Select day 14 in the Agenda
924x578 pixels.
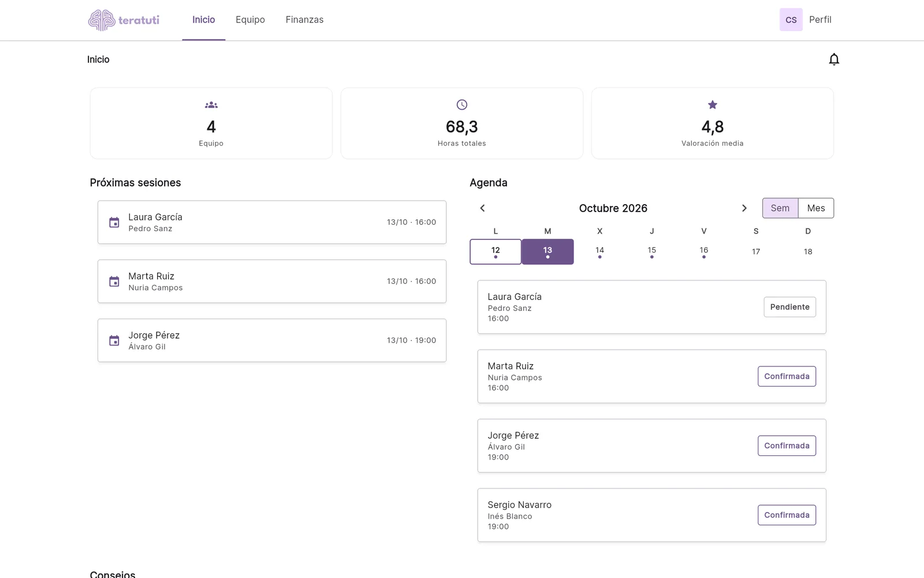point(599,251)
